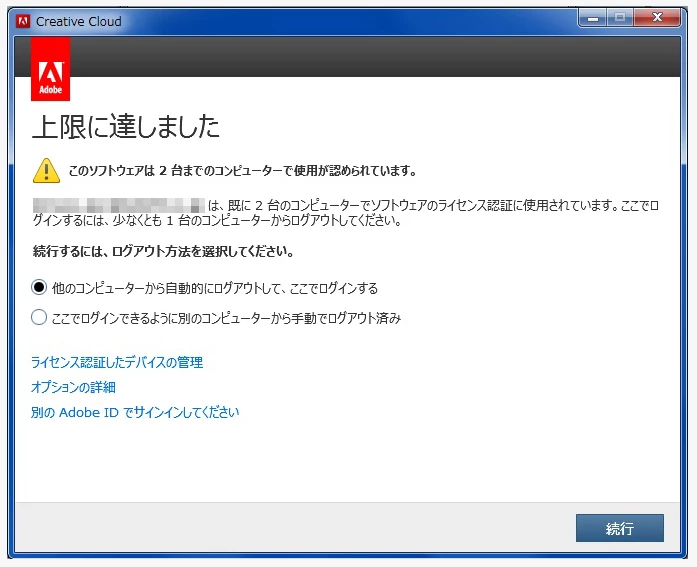Open the link オプションの詳細
Image resolution: width=697 pixels, height=567 pixels.
click(73, 387)
